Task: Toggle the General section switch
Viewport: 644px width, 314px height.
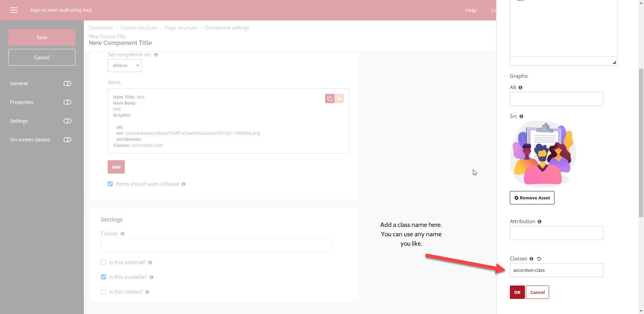Action: [x=67, y=83]
